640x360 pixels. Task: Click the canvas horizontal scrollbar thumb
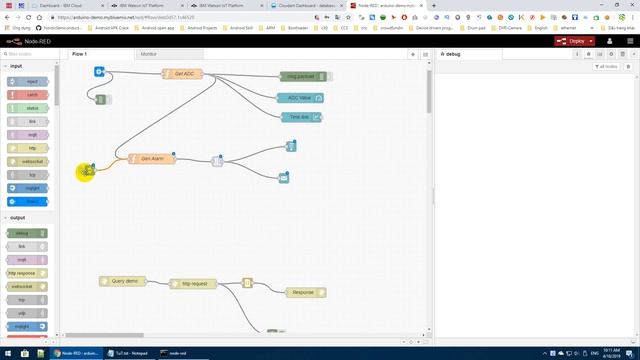[x=104, y=335]
